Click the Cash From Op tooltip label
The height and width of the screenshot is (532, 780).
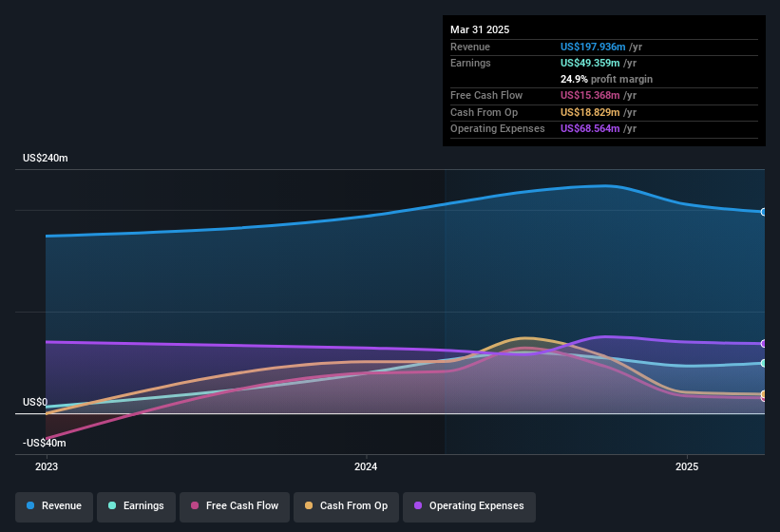tap(484, 112)
